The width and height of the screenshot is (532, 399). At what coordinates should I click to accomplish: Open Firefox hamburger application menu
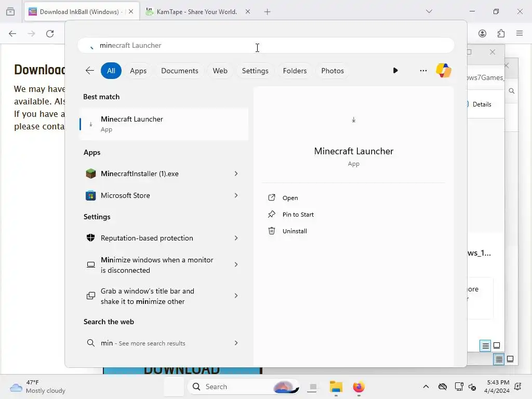(520, 33)
